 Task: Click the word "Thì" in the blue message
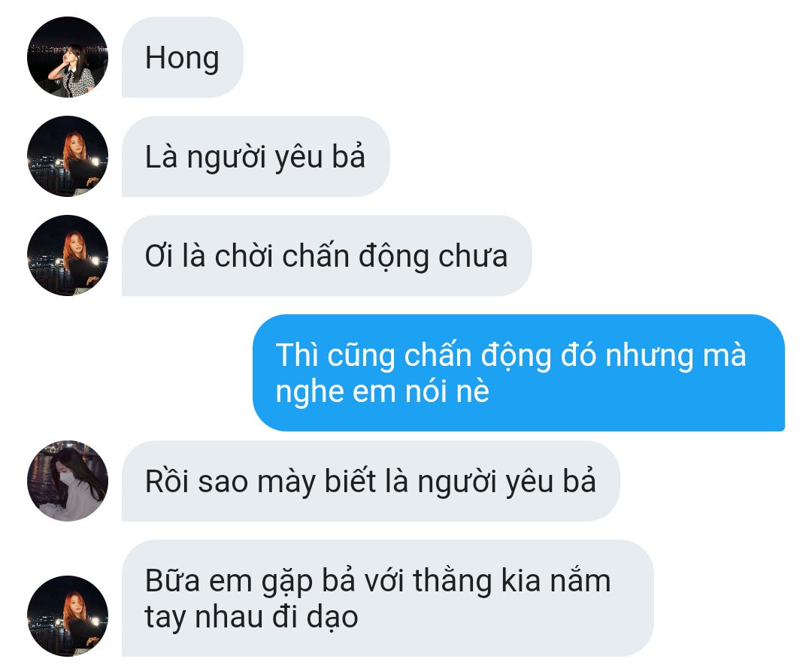click(297, 355)
